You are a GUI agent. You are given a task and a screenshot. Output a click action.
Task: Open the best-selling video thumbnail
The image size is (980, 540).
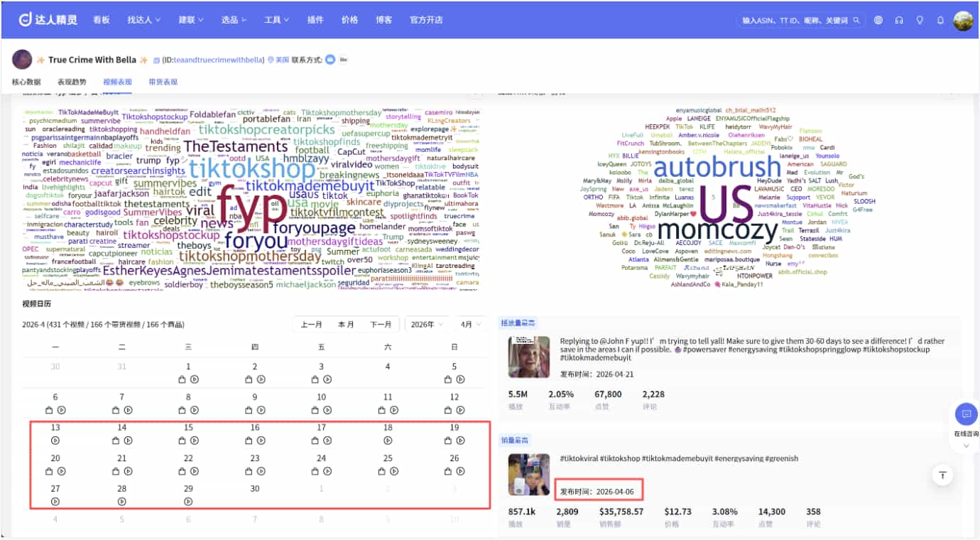[529, 475]
